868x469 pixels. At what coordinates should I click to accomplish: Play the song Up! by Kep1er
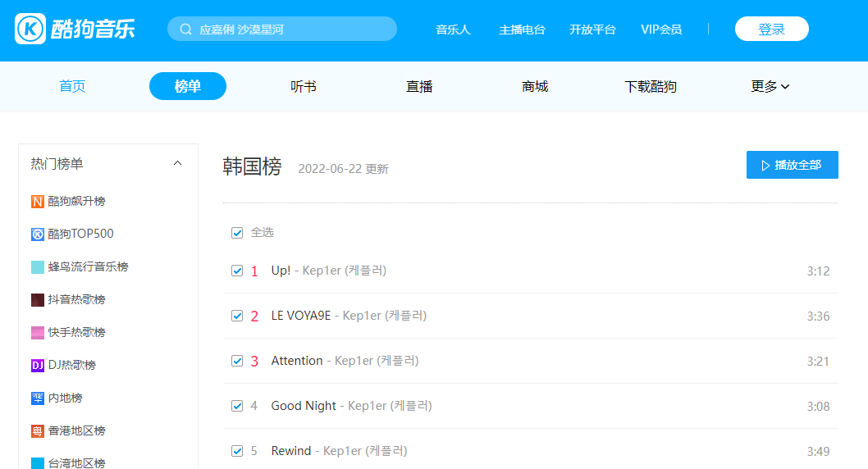[x=329, y=271]
